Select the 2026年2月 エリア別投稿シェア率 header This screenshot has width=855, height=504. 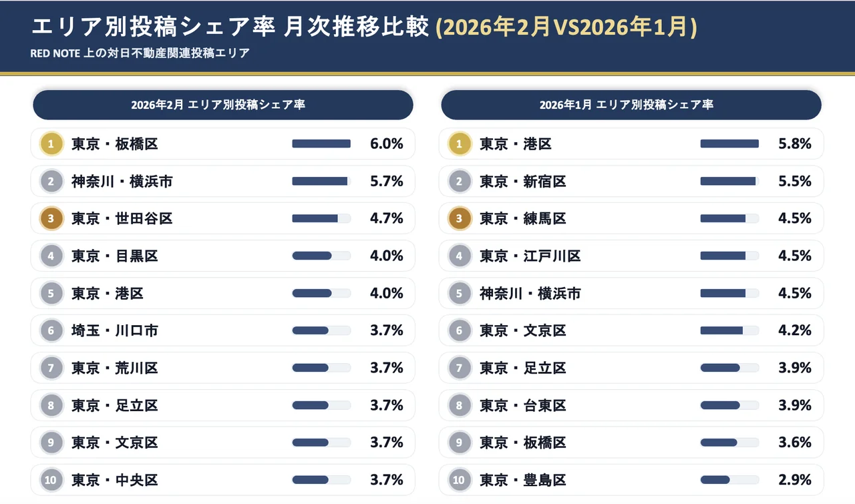222,105
